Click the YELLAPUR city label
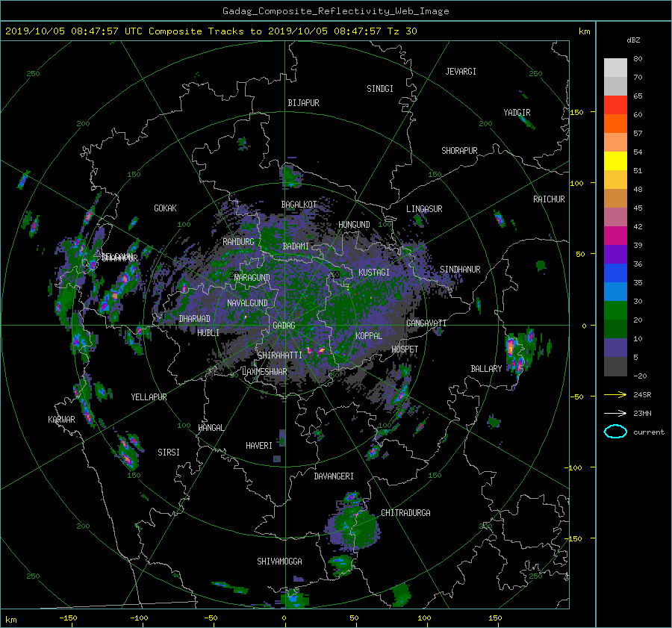 coord(149,397)
